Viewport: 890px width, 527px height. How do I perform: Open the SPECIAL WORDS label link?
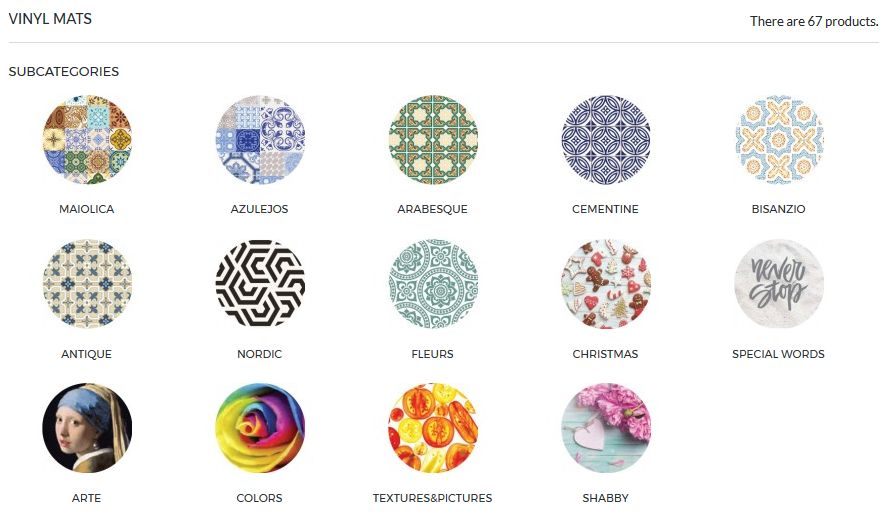(x=778, y=354)
